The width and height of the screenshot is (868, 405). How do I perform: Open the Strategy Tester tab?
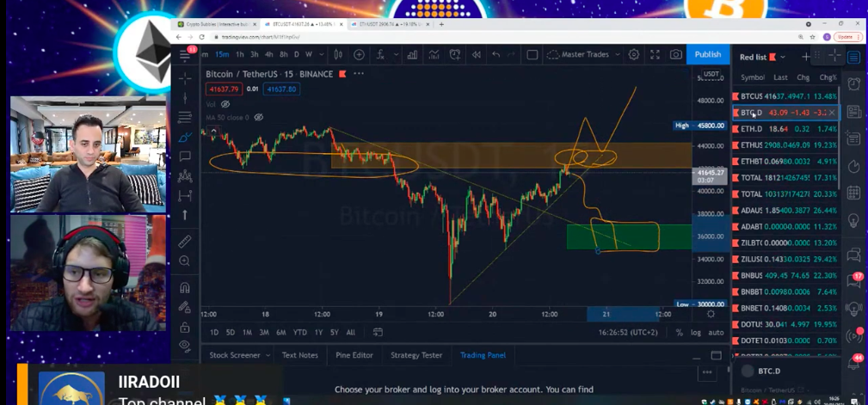pyautogui.click(x=416, y=355)
